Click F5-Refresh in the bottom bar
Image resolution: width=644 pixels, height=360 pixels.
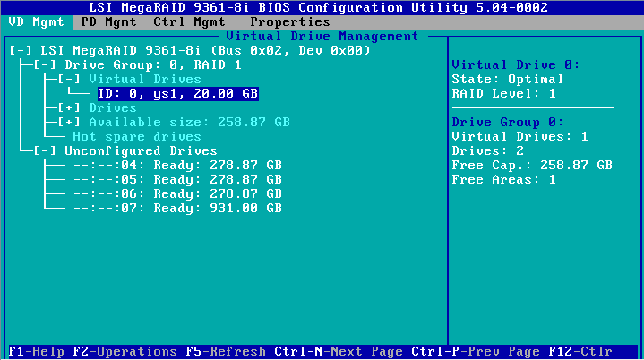[x=226, y=352]
